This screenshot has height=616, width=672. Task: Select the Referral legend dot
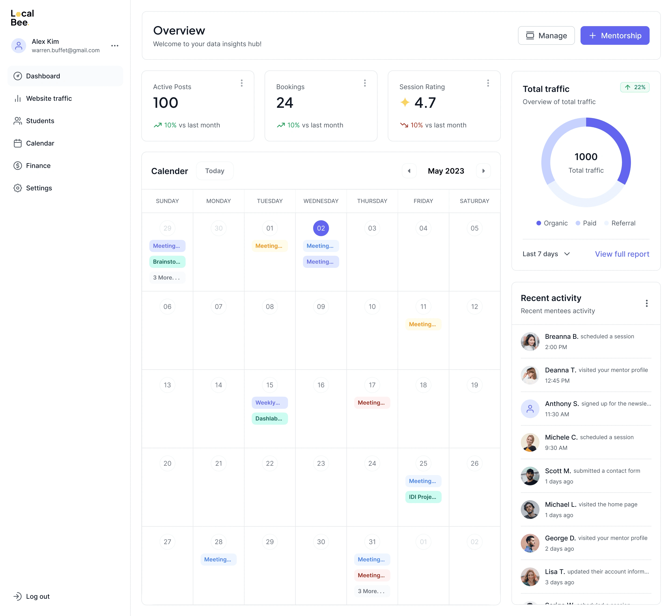pos(606,223)
